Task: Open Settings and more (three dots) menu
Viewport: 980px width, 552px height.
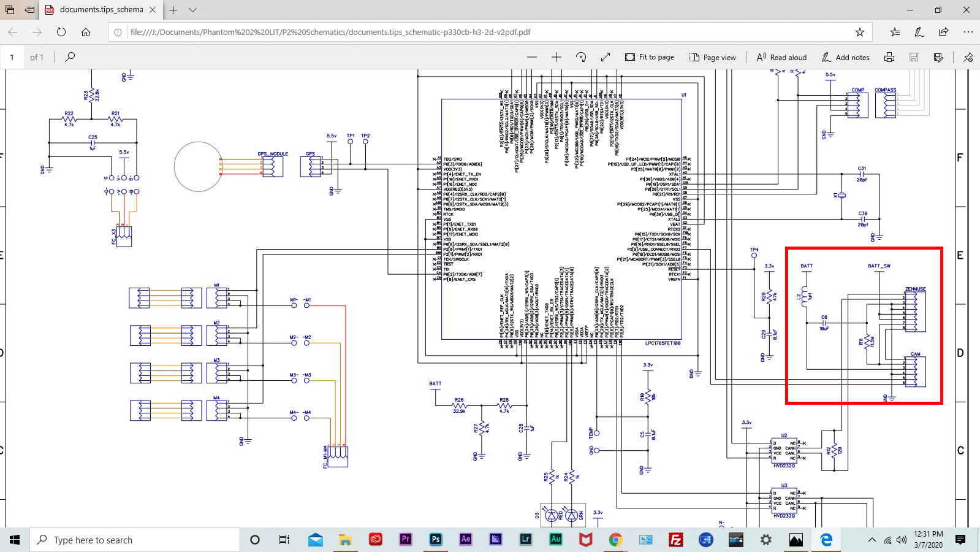Action: (x=968, y=32)
